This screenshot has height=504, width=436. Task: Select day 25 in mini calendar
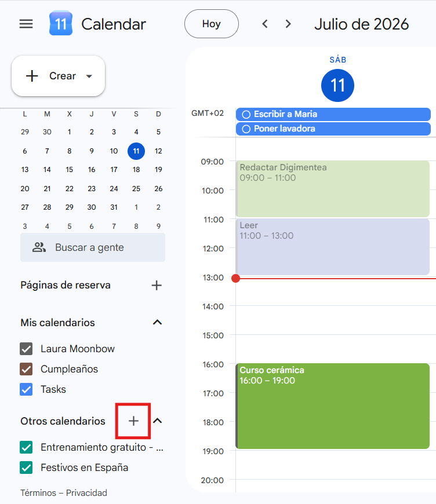click(x=136, y=189)
